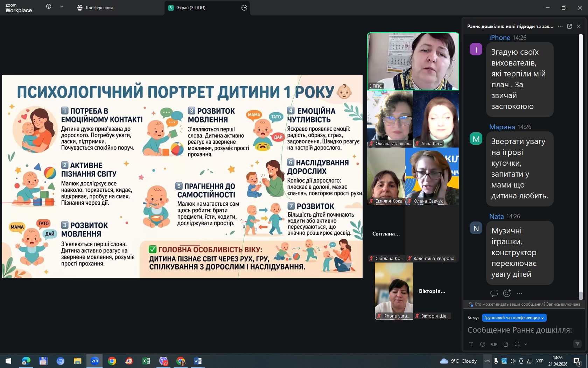Switch to the Конференция tab
The width and height of the screenshot is (588, 368).
(x=95, y=8)
